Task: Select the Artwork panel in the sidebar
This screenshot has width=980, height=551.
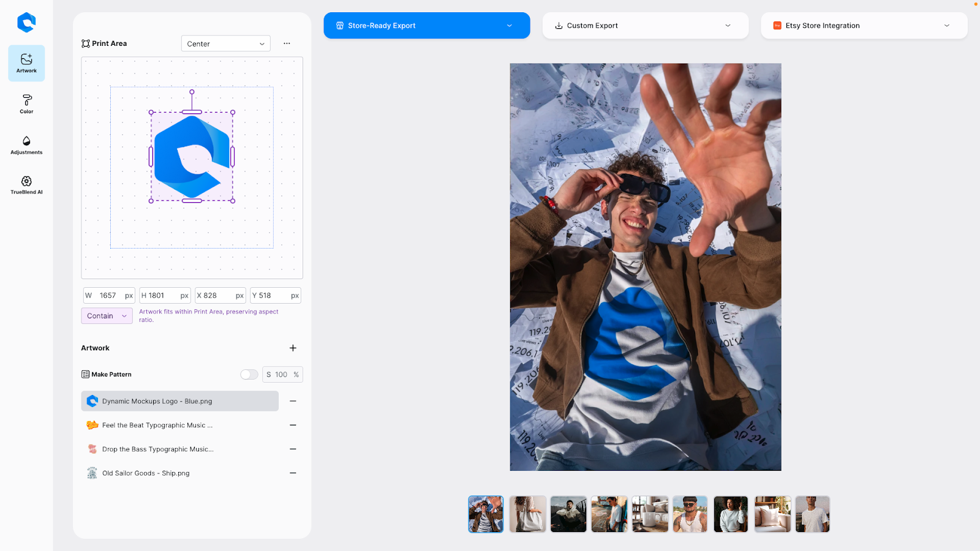Action: pos(26,62)
